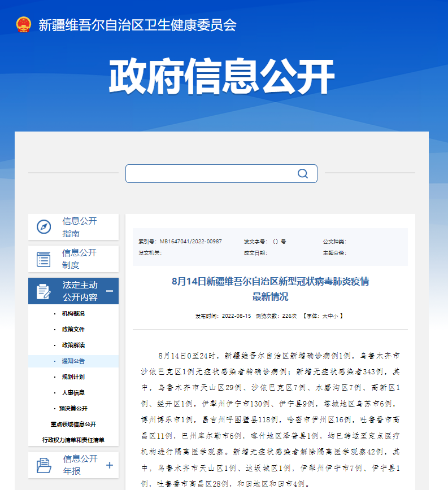Click the magnifier search icon
This screenshot has height=490, width=448.
(x=303, y=173)
